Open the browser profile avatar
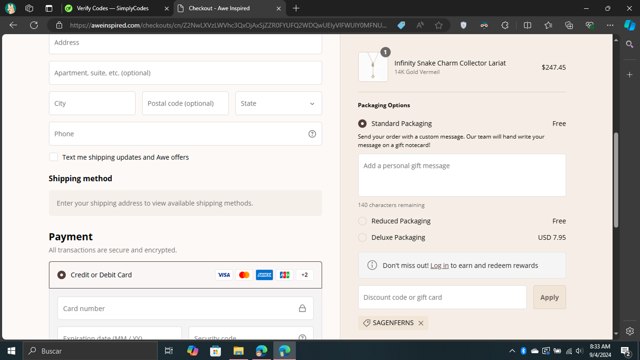This screenshot has width=640, height=360. pos(10,8)
